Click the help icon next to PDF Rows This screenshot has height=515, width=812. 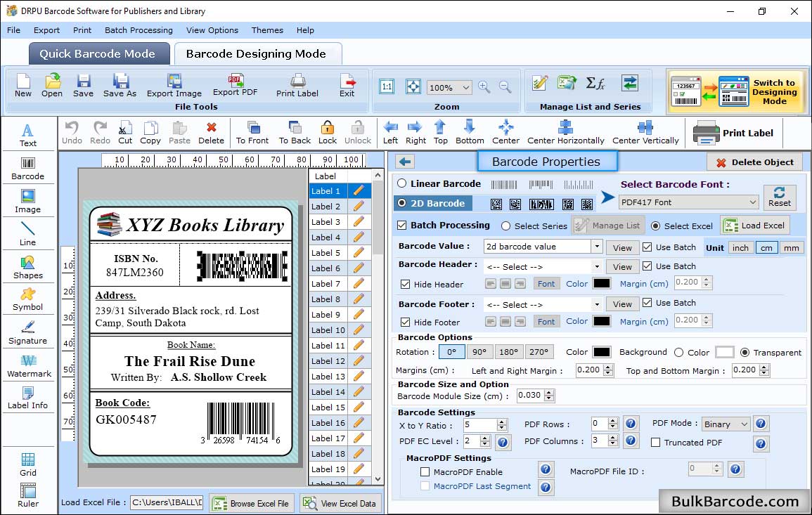tap(630, 424)
